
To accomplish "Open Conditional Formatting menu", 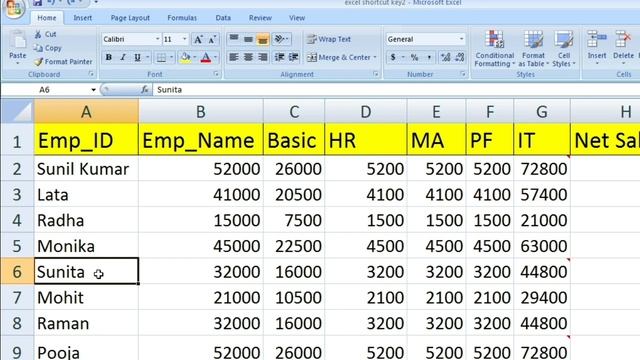I will (494, 49).
